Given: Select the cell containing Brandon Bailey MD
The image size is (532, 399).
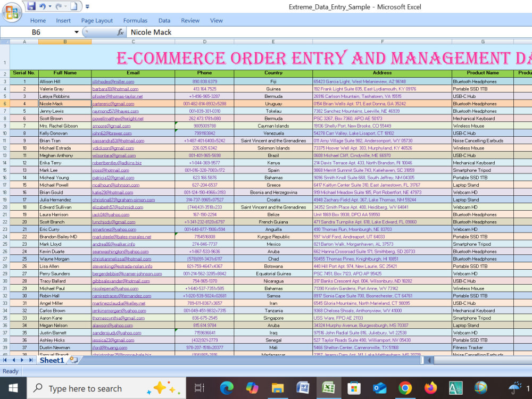Looking at the screenshot, I should (65, 237).
